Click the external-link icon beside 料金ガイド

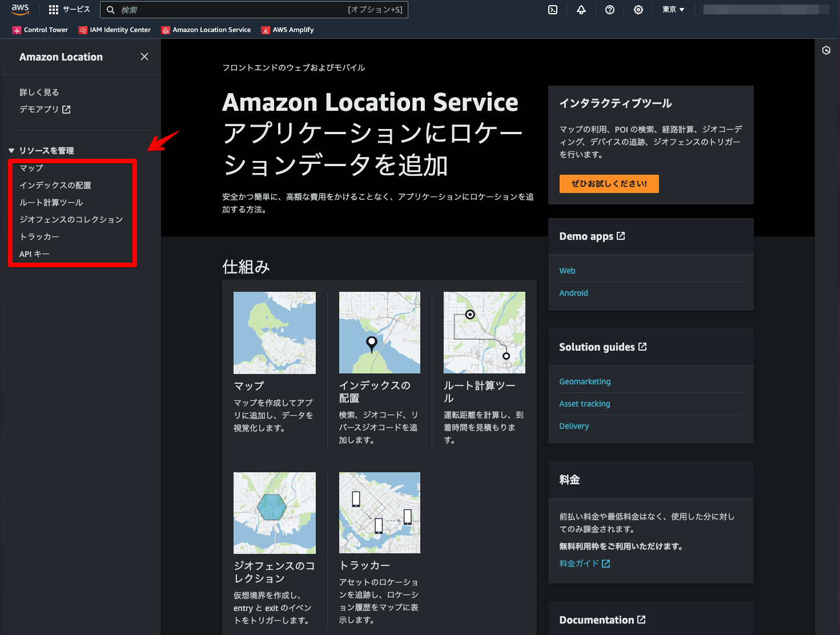click(x=606, y=563)
